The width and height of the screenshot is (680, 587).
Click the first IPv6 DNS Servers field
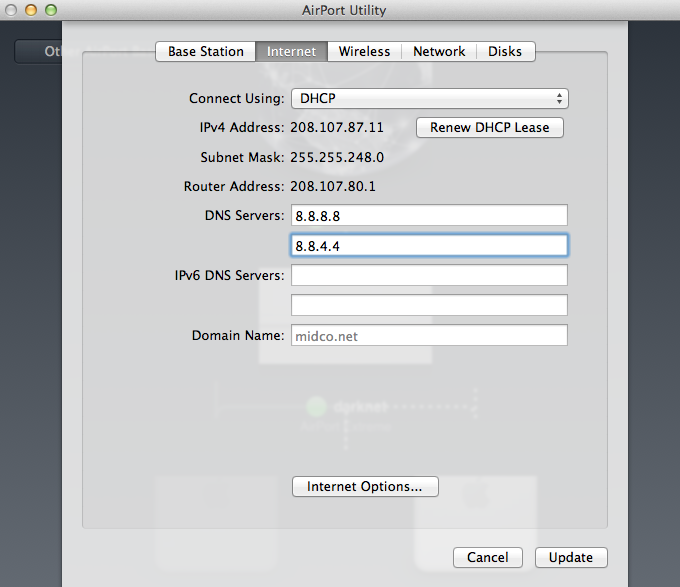click(429, 275)
